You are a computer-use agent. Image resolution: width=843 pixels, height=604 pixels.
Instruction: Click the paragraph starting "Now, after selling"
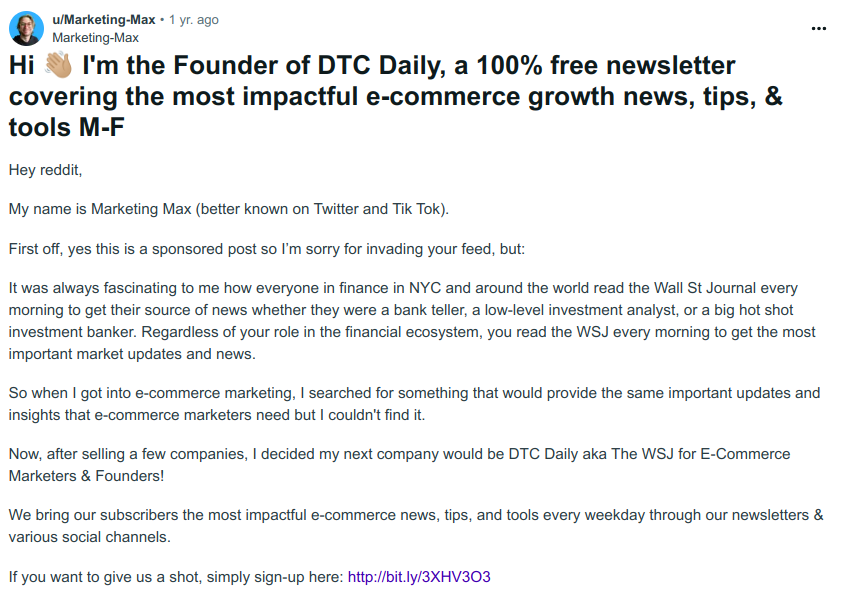(x=399, y=464)
